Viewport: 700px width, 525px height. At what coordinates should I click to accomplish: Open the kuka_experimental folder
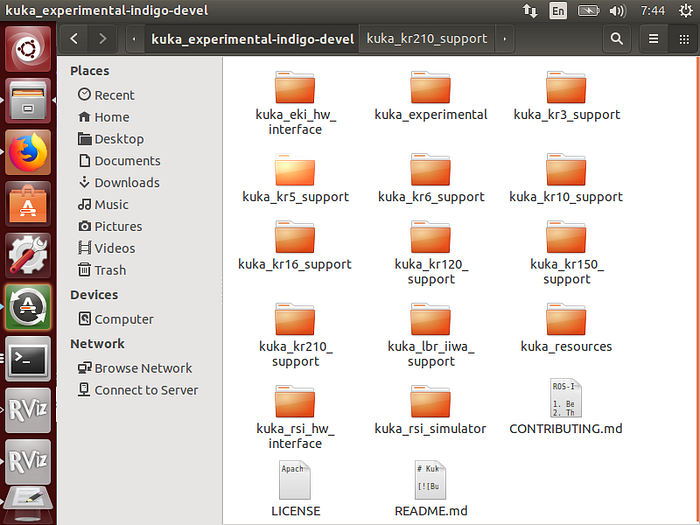pos(430,96)
